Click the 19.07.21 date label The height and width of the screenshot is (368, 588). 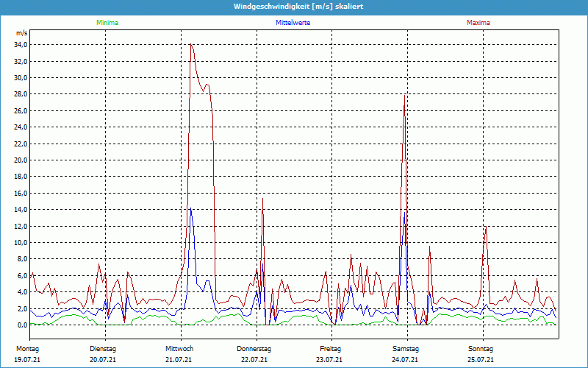[27, 360]
